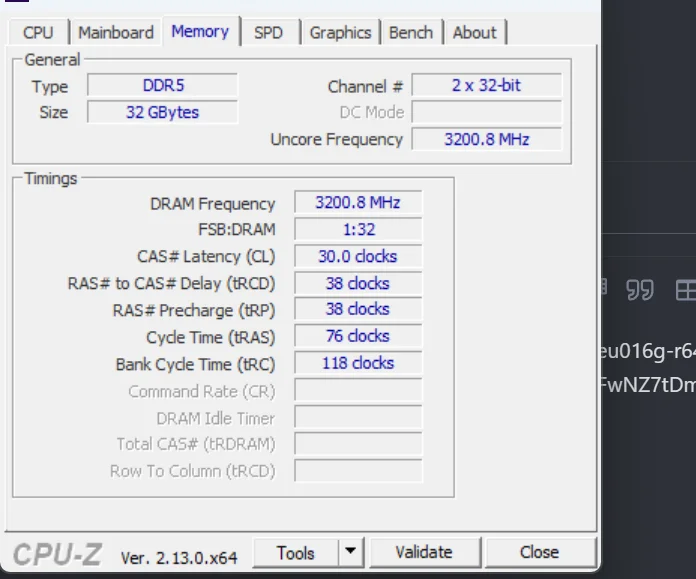Click the Uncore Frequency label

337,139
